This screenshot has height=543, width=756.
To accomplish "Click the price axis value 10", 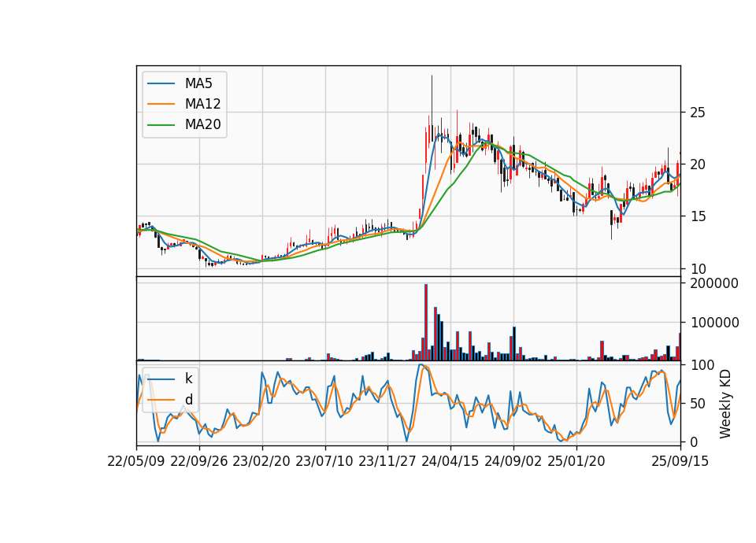I will coord(698,269).
